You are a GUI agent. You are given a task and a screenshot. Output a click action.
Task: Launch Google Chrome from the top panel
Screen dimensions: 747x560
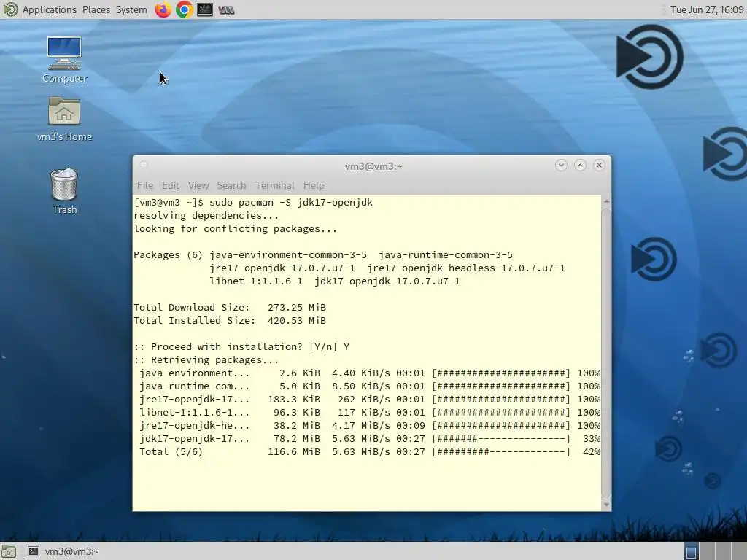point(185,9)
